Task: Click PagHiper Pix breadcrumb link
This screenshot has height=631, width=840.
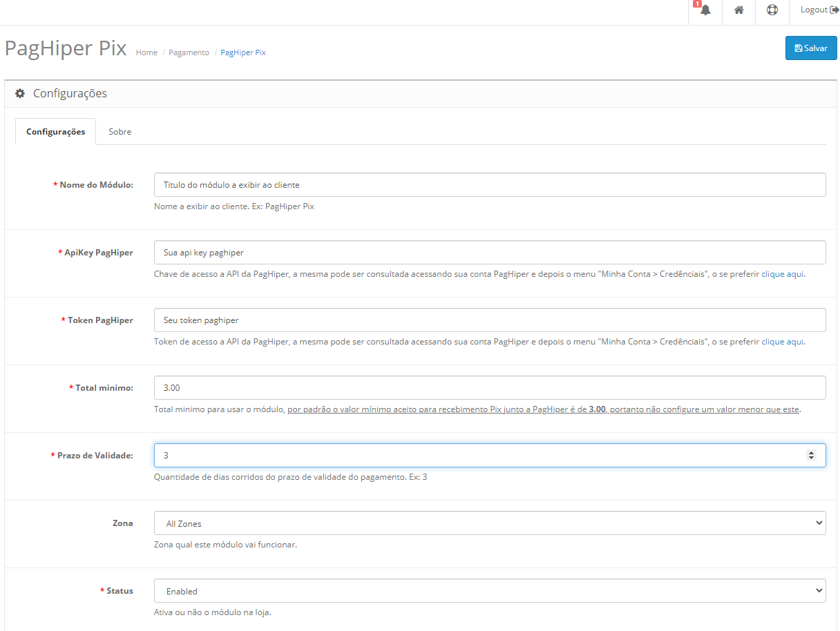Action: click(x=243, y=52)
